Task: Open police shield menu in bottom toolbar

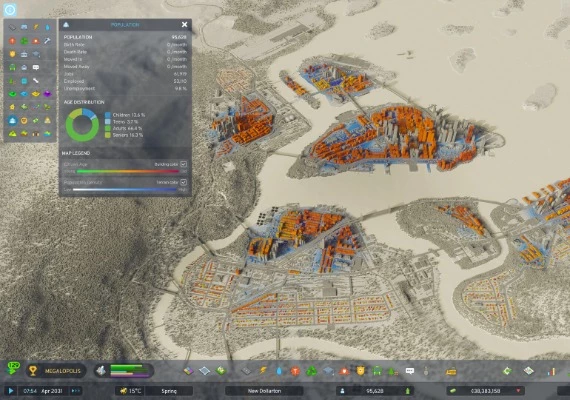Action: tap(360, 371)
